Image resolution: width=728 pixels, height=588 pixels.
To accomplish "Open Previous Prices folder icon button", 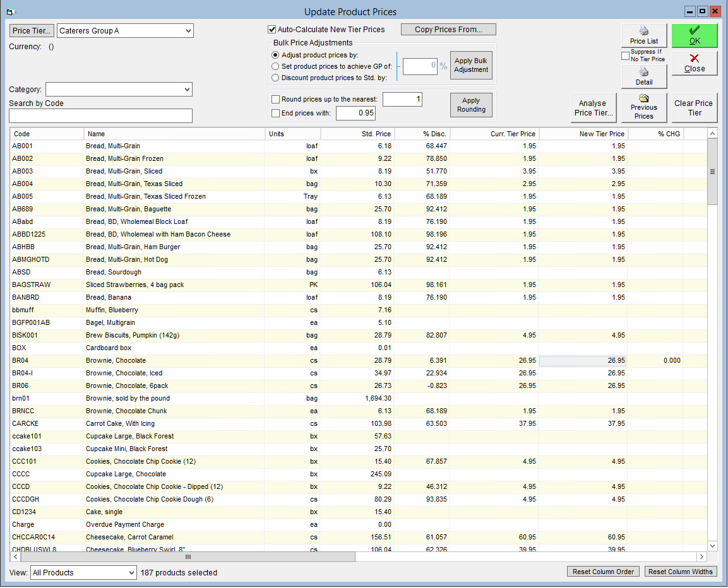I will click(x=644, y=107).
